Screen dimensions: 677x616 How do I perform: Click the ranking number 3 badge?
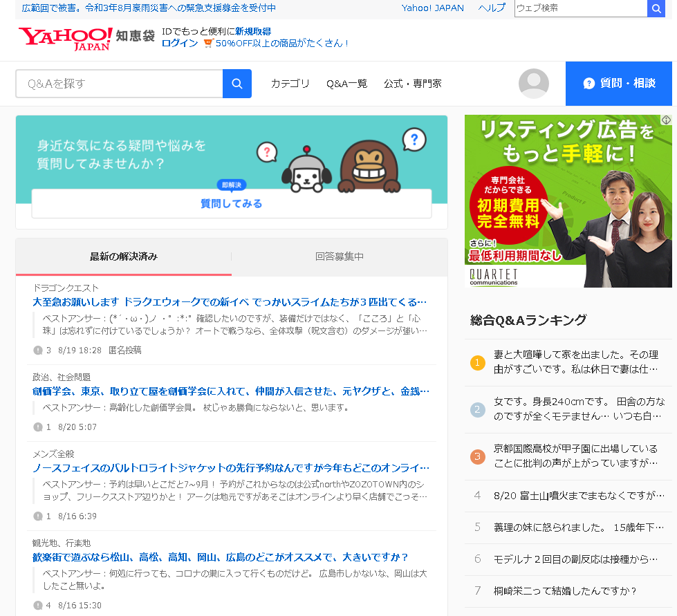click(x=478, y=456)
